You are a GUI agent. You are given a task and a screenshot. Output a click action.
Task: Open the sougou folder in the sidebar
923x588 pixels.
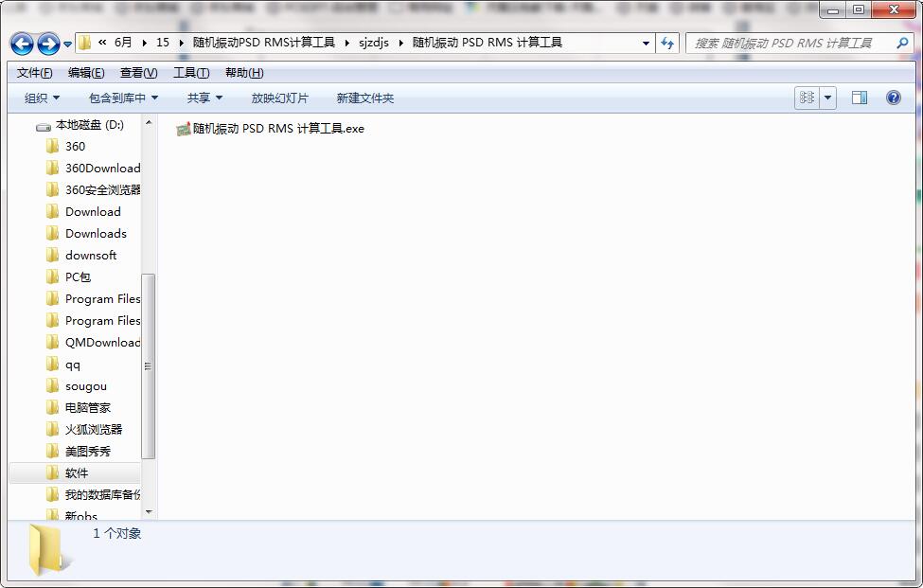click(90, 385)
